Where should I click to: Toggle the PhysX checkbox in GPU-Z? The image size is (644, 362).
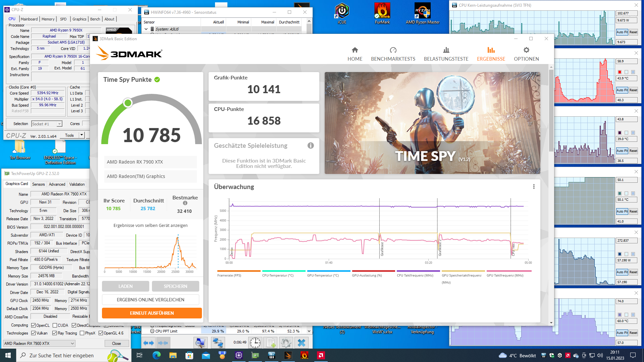82,333
